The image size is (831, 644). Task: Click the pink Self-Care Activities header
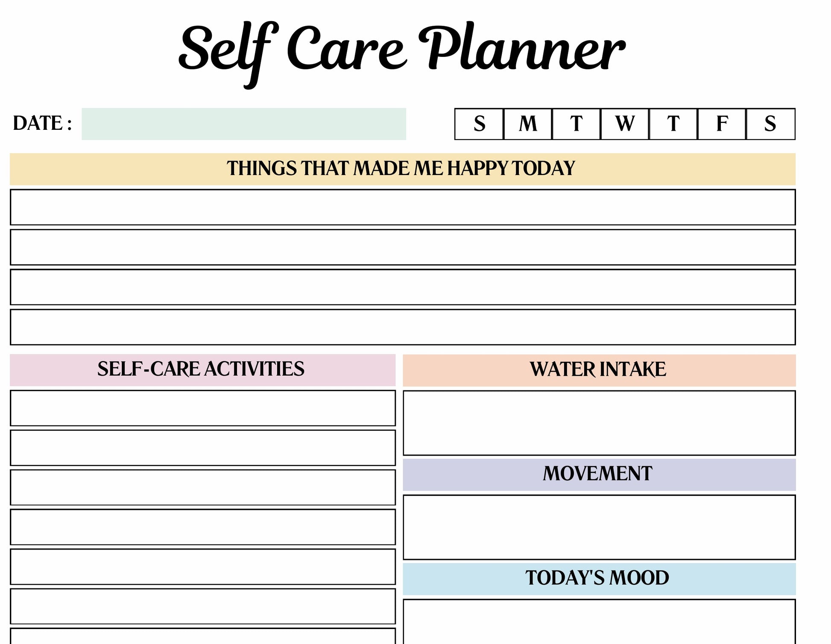point(202,370)
